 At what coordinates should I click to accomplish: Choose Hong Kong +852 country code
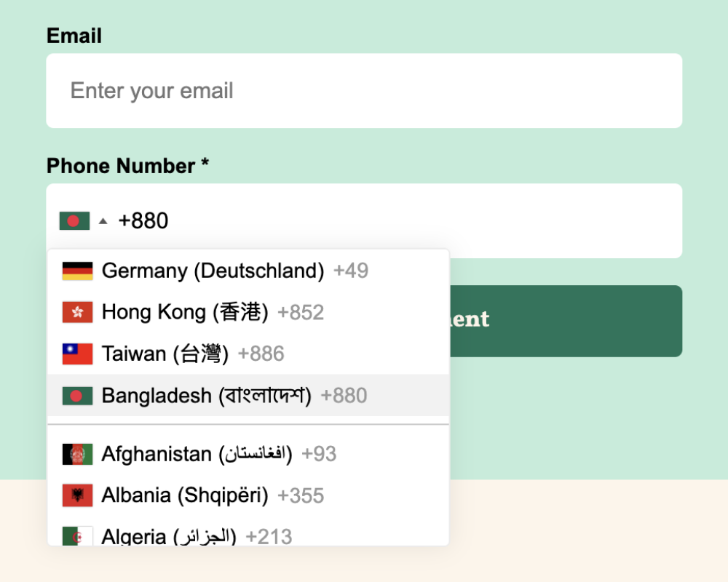point(213,312)
